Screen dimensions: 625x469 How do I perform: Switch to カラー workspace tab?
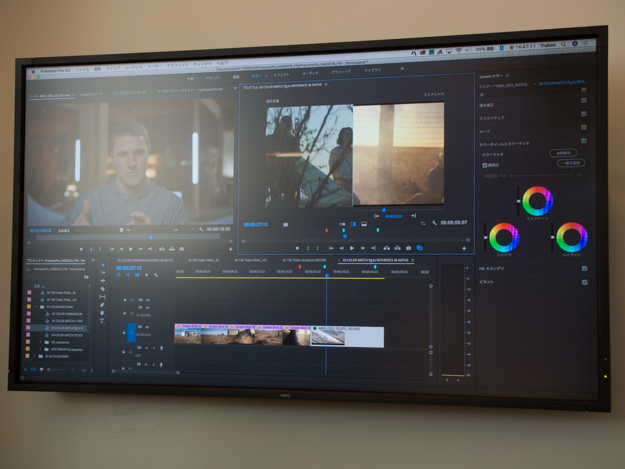click(256, 75)
